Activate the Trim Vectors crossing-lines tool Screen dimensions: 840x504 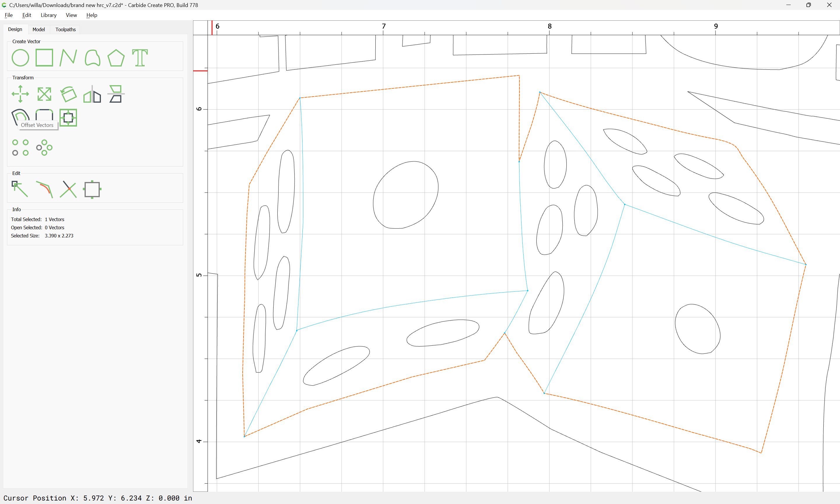coord(68,189)
